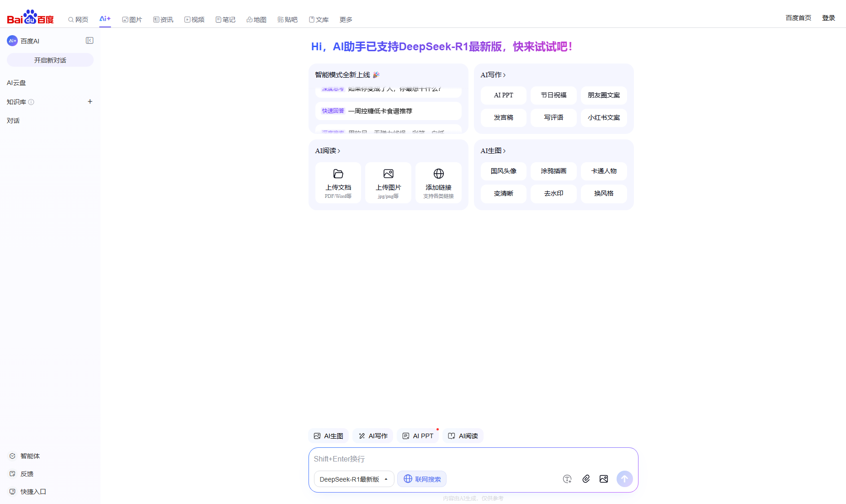Click the AI阅读 quick chip above input
This screenshot has height=504, width=846.
point(463,436)
